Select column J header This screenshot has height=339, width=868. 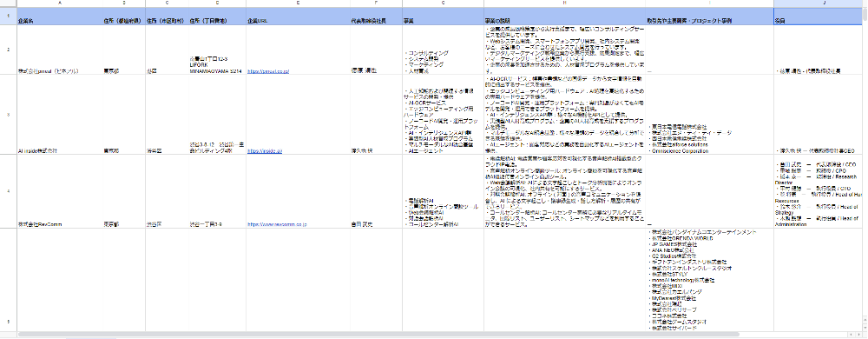[x=819, y=3]
